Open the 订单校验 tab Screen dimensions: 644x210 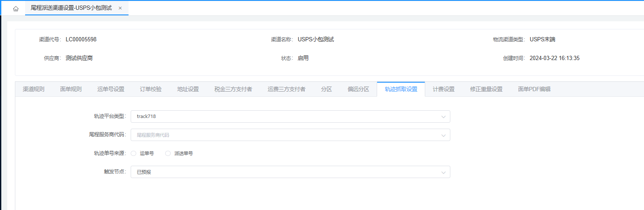pos(151,89)
